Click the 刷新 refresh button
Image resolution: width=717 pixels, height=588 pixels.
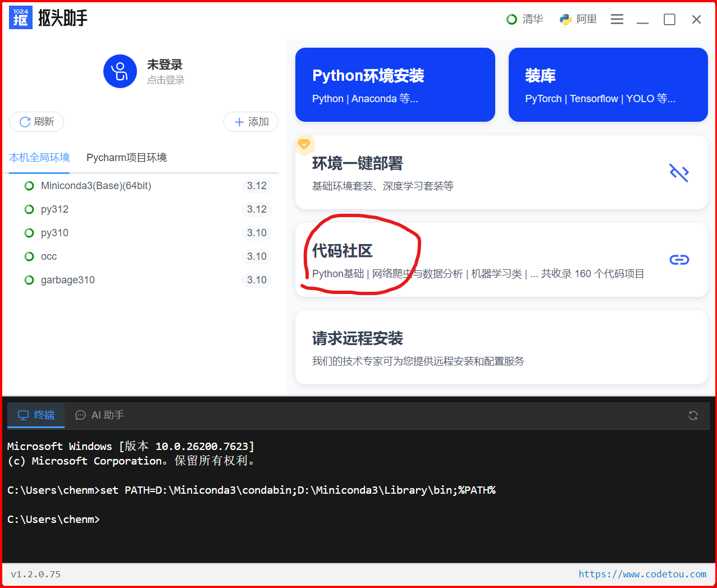tap(36, 122)
